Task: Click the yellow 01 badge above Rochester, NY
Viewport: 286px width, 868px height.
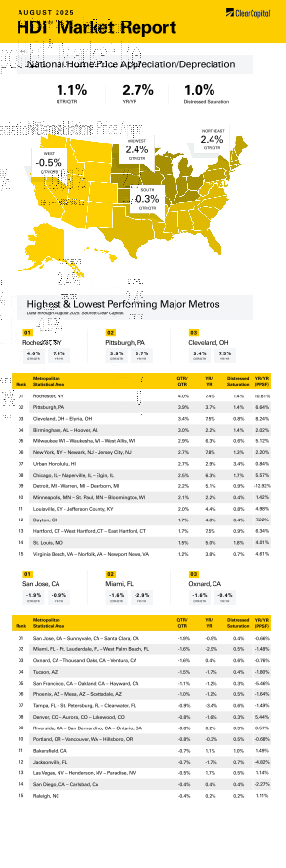Action: click(x=28, y=333)
